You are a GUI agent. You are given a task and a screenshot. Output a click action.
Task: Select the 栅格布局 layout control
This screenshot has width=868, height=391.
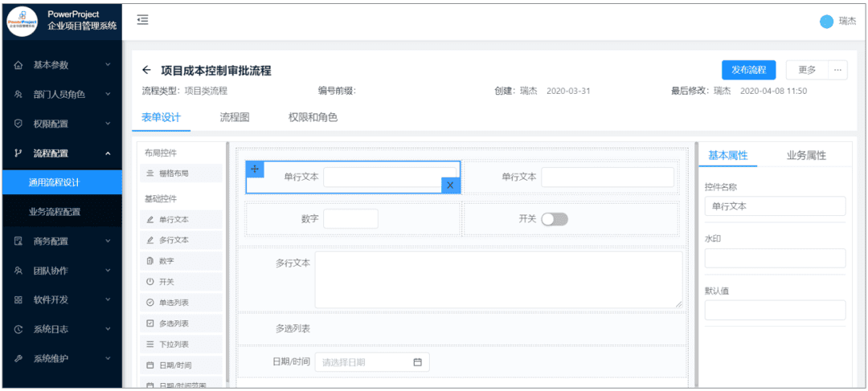(x=181, y=173)
